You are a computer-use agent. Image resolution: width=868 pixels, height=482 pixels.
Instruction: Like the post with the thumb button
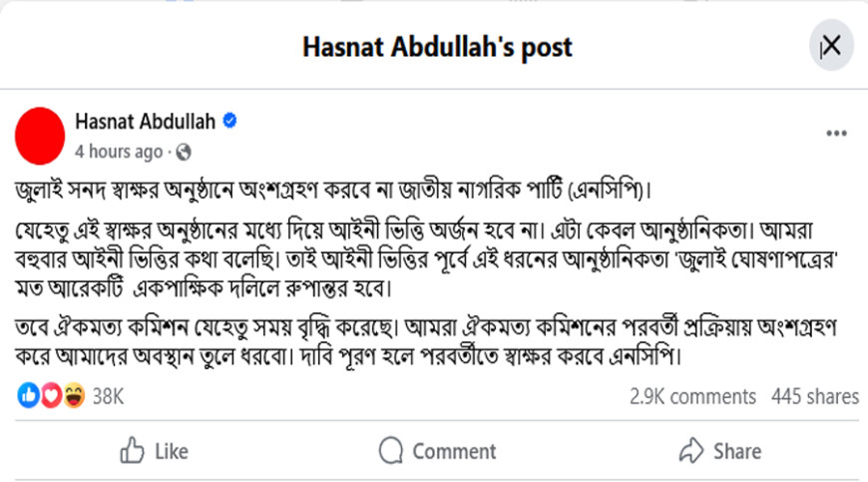click(x=155, y=451)
